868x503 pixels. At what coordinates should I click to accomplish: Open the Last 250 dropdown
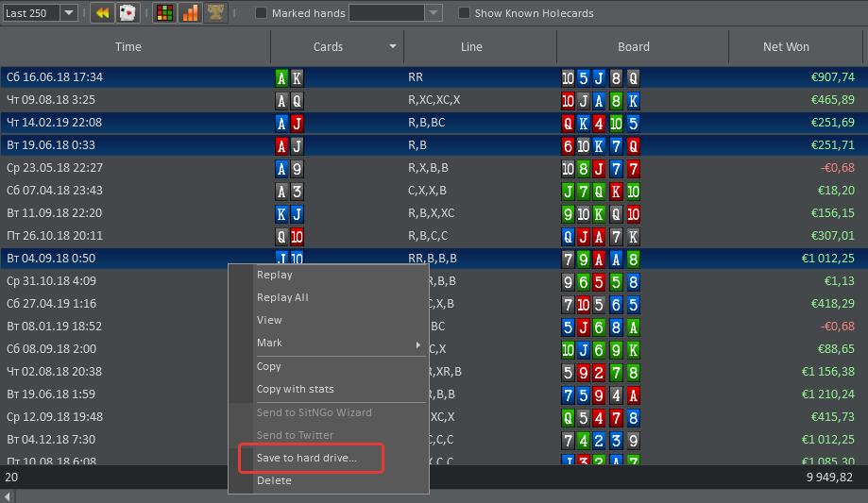(69, 13)
